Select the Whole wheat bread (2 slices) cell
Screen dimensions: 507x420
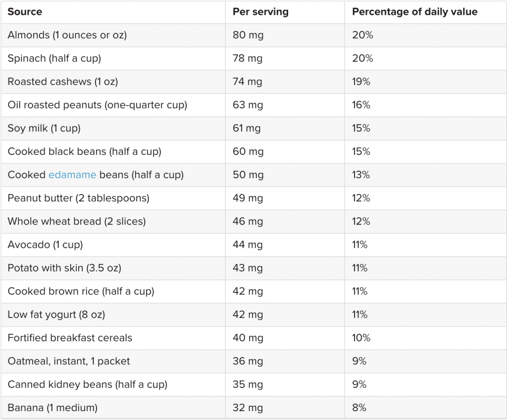point(76,222)
